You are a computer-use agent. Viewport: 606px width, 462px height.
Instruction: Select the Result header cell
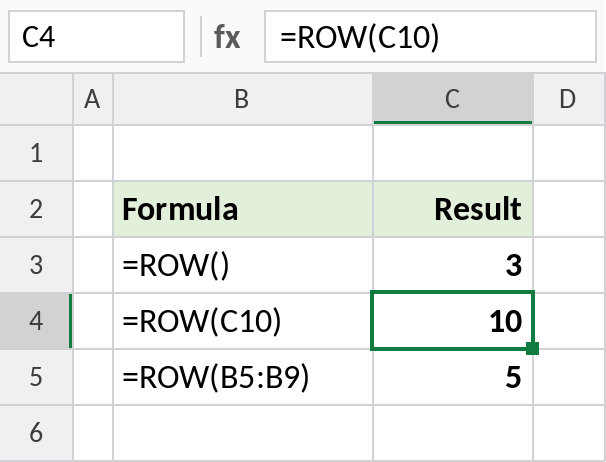(x=453, y=209)
